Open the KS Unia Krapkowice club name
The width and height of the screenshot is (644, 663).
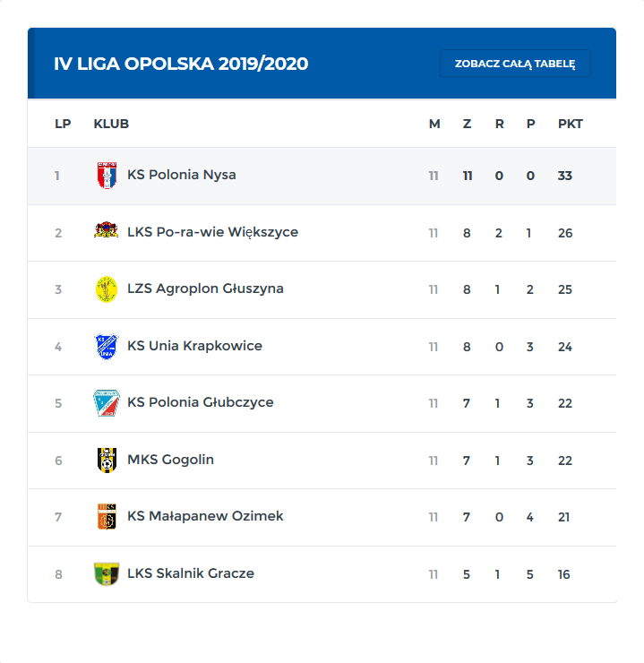tap(194, 346)
